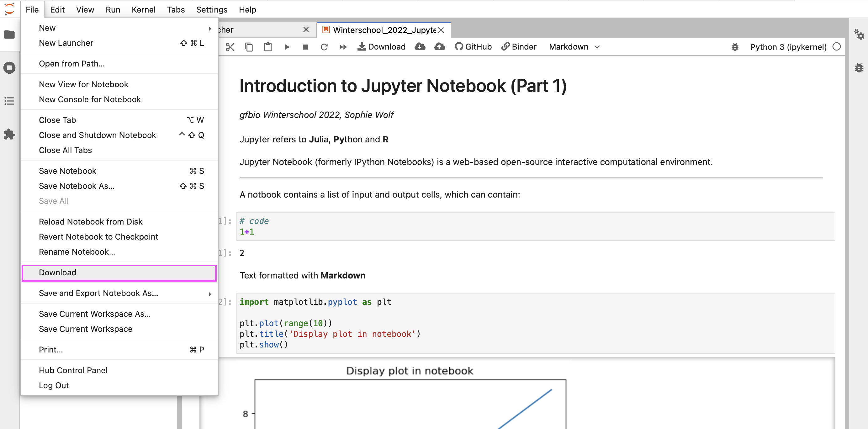
Task: Cut selected cell with scissors icon
Action: pos(230,47)
